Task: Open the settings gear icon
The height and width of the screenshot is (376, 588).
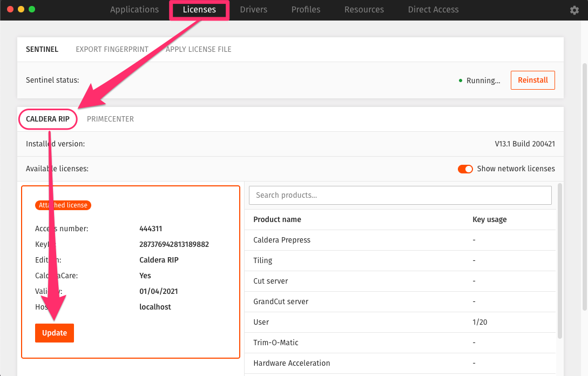Action: pos(574,10)
